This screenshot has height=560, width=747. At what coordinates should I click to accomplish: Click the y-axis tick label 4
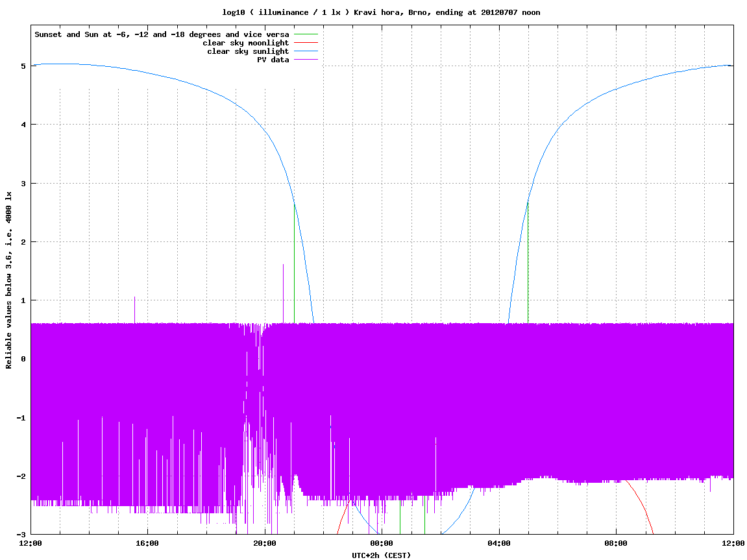[23, 125]
